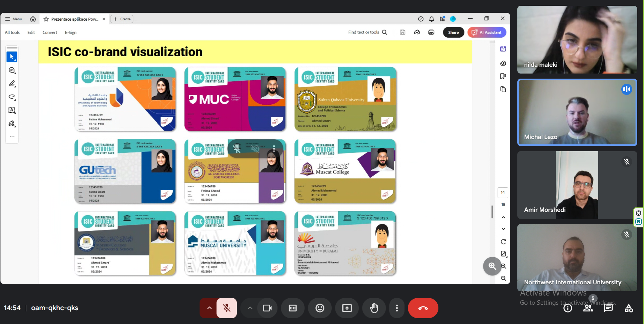Open the meeting chat panel
Viewport: 644px width, 324px height.
pos(608,308)
